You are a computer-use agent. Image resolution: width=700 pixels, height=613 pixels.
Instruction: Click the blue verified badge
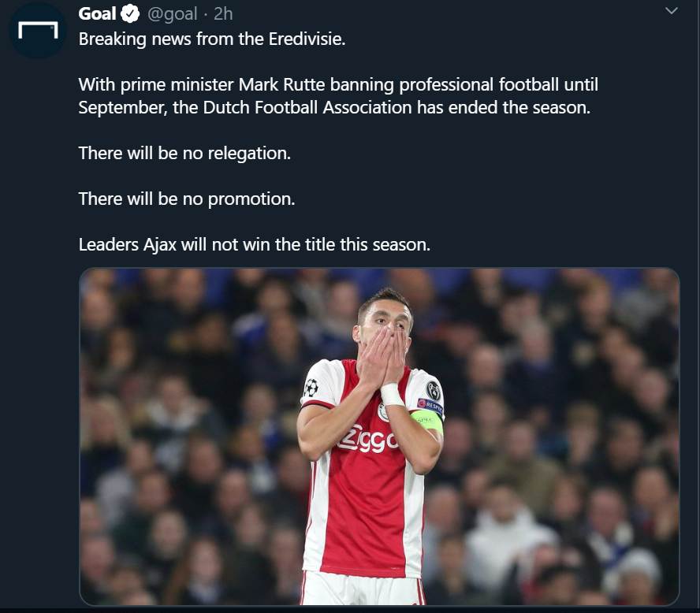132,14
